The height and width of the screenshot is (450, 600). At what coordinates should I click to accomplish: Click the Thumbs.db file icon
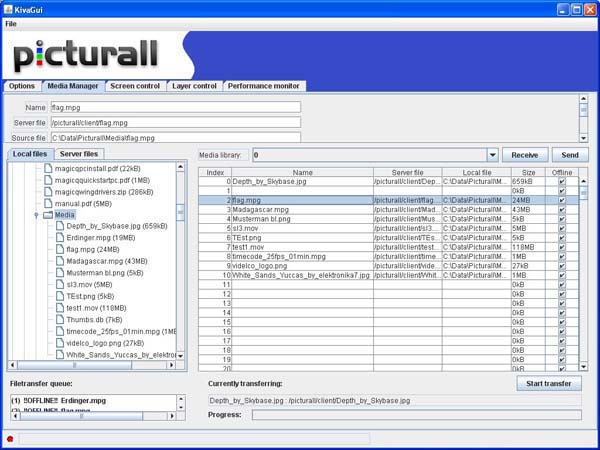pyautogui.click(x=59, y=320)
